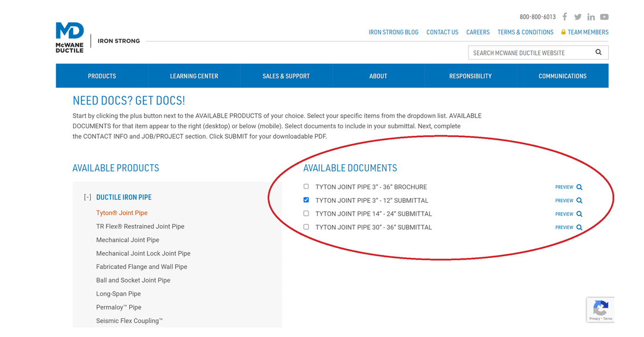The width and height of the screenshot is (644, 337).
Task: Click Ductile Iron Pipe heading
Action: coord(124,198)
